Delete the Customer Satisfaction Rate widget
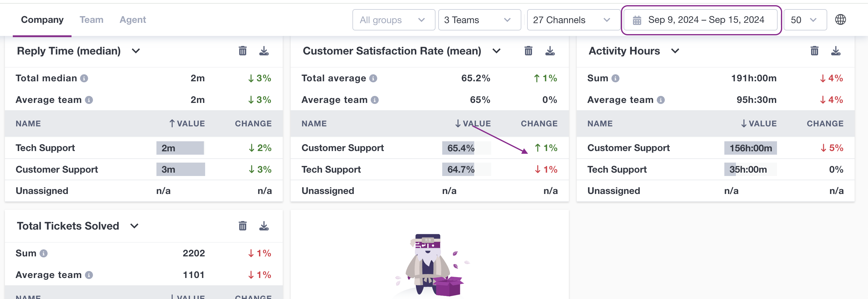 [528, 51]
